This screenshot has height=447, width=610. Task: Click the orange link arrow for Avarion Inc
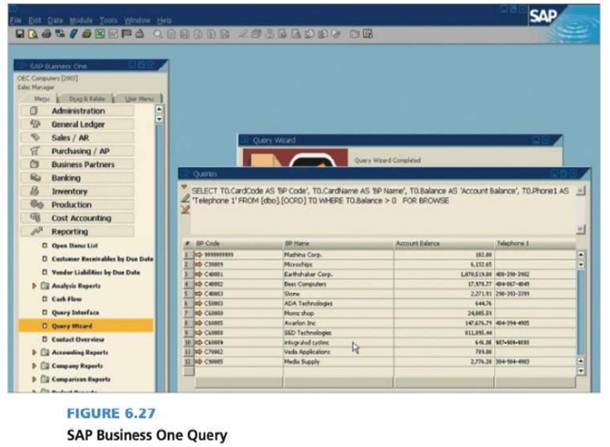point(198,323)
